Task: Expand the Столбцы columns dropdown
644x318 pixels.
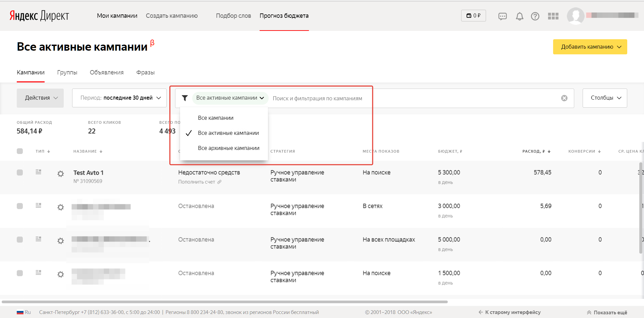Action: [605, 98]
